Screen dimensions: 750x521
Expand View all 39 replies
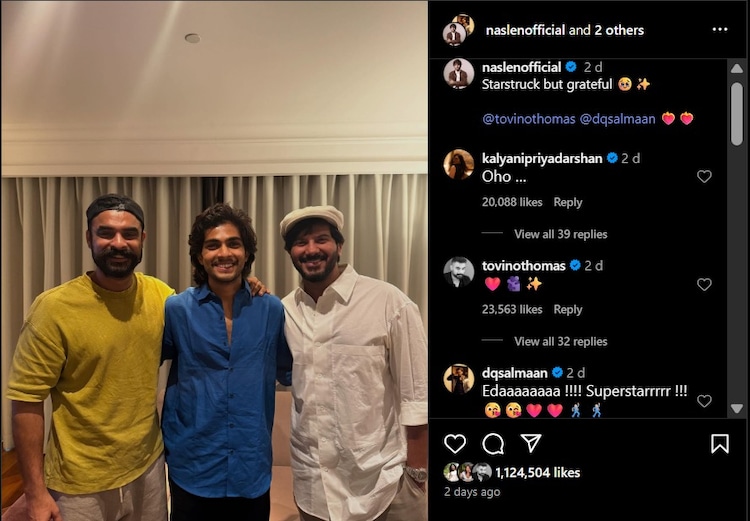click(561, 234)
